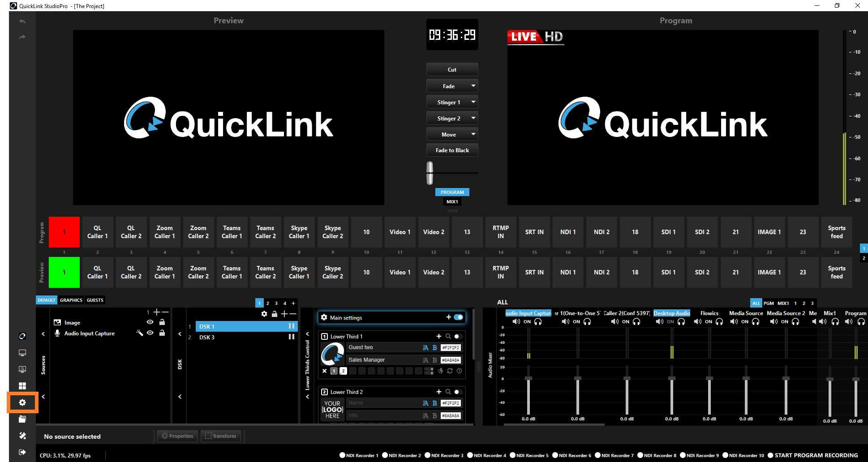This screenshot has height=462, width=868.
Task: Click the Main settings gear icon
Action: [x=324, y=317]
